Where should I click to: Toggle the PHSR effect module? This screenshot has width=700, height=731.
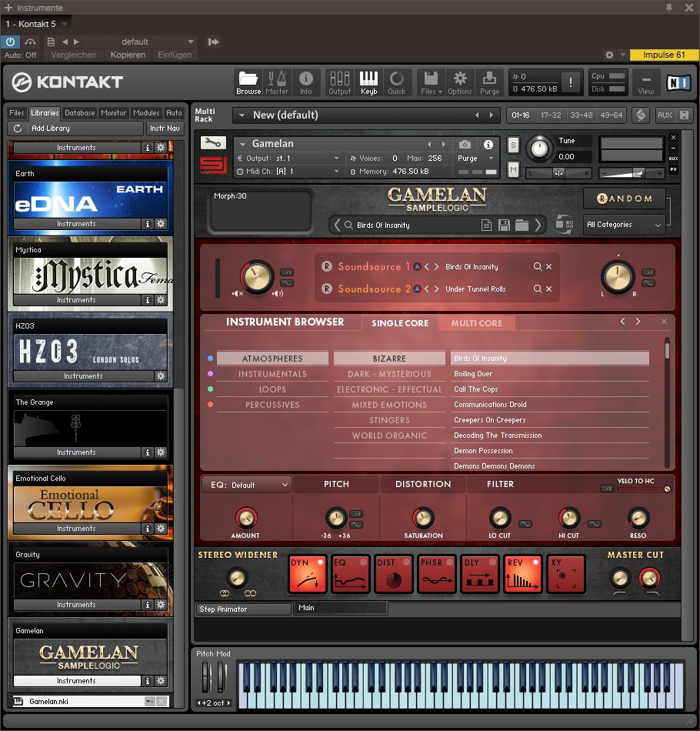437,574
